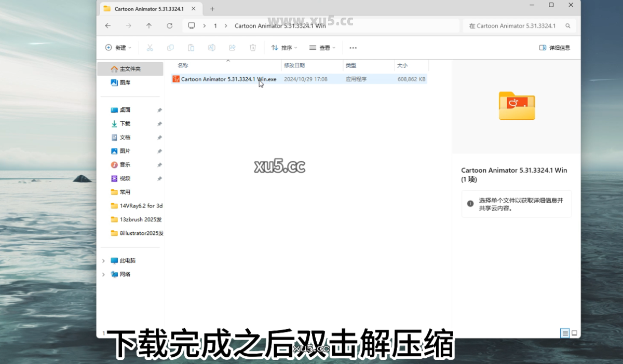
Task: Click the Cut icon on the toolbar
Action: coord(150,47)
